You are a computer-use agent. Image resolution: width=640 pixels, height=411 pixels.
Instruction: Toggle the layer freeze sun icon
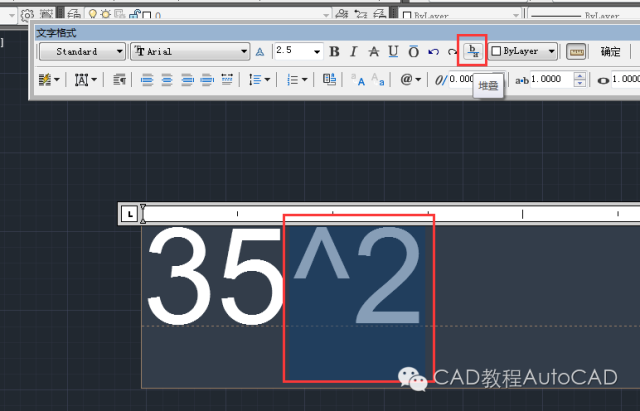click(x=106, y=15)
